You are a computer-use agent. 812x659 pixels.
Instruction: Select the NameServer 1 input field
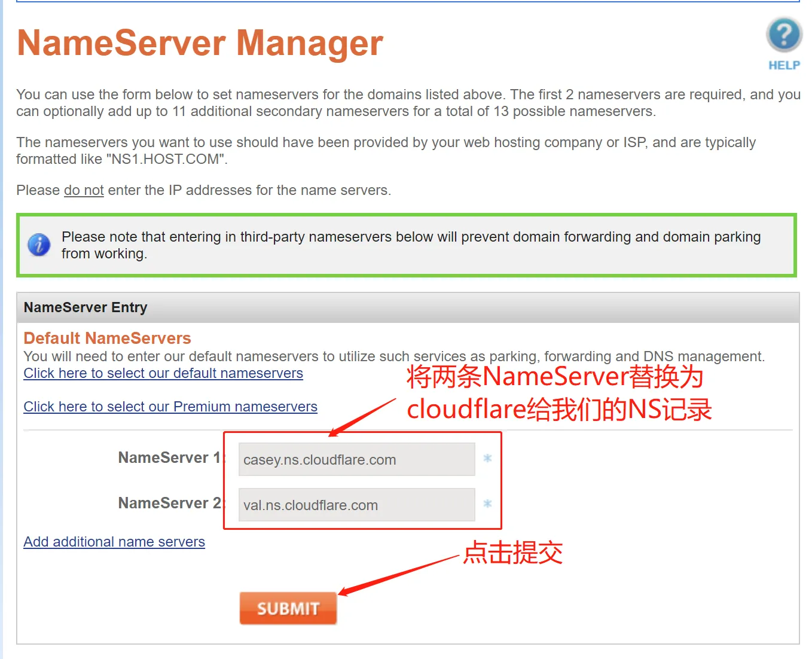click(x=356, y=459)
